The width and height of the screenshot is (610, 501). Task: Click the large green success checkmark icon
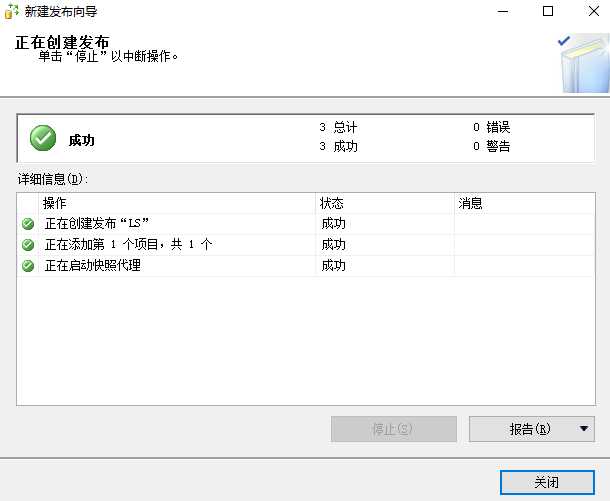[43, 138]
